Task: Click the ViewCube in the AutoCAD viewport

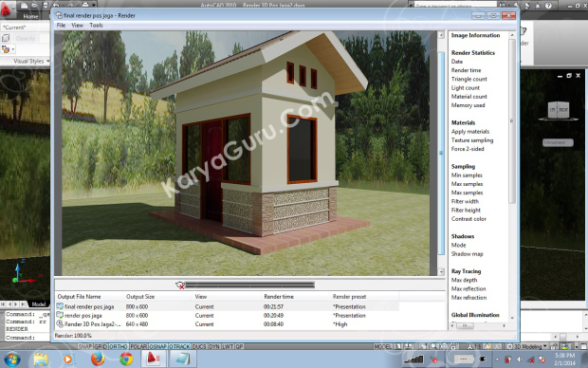Action: (559, 110)
